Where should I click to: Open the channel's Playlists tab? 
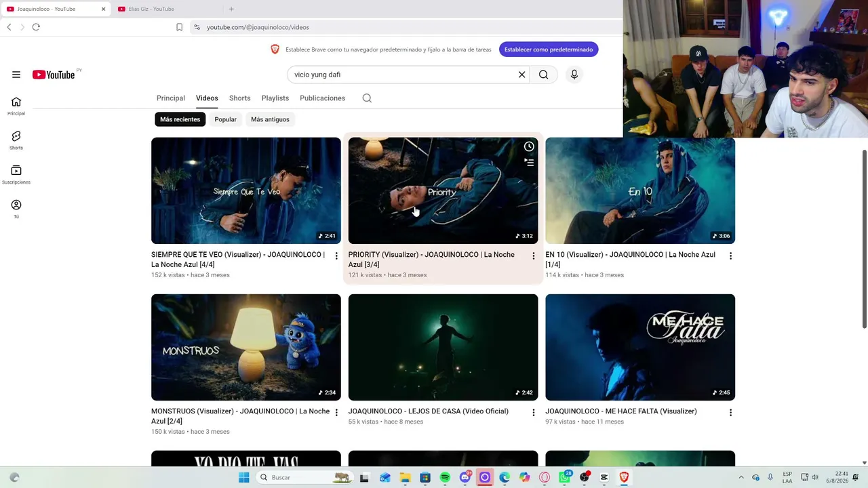coord(275,98)
